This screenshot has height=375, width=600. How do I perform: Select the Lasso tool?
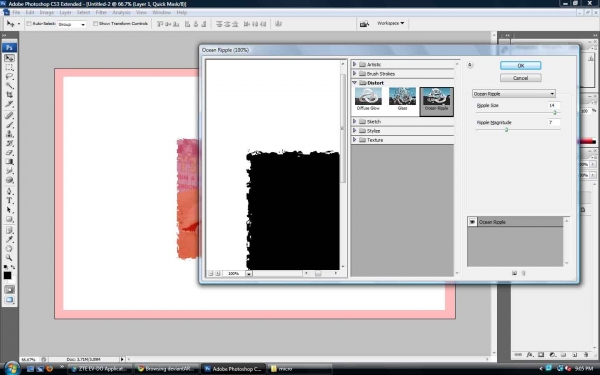[x=9, y=76]
